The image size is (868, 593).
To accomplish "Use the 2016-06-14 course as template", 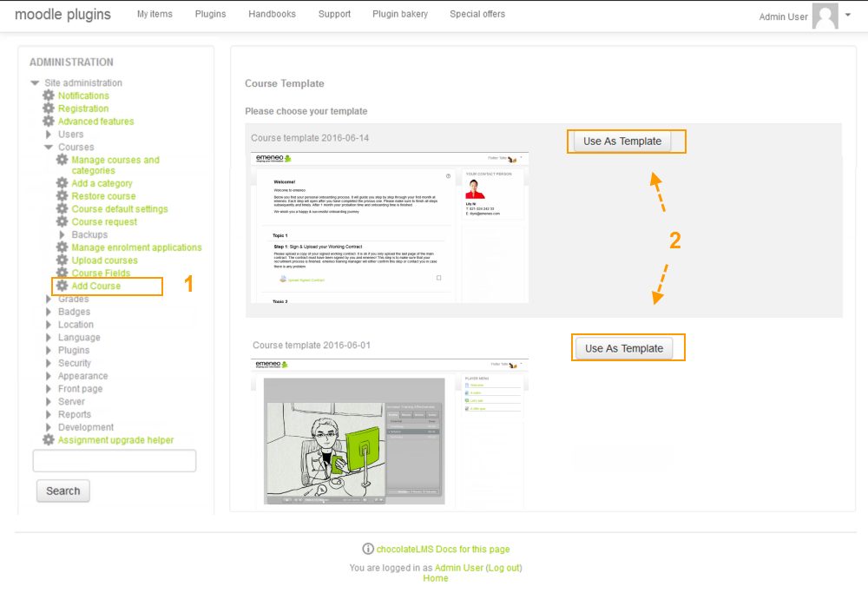I will point(622,142).
